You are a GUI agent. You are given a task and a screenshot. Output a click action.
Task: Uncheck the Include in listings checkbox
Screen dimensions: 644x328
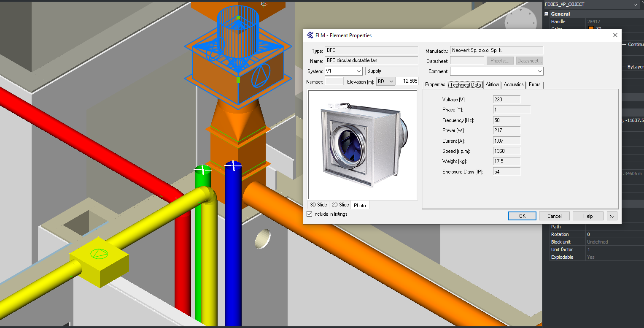click(x=310, y=214)
